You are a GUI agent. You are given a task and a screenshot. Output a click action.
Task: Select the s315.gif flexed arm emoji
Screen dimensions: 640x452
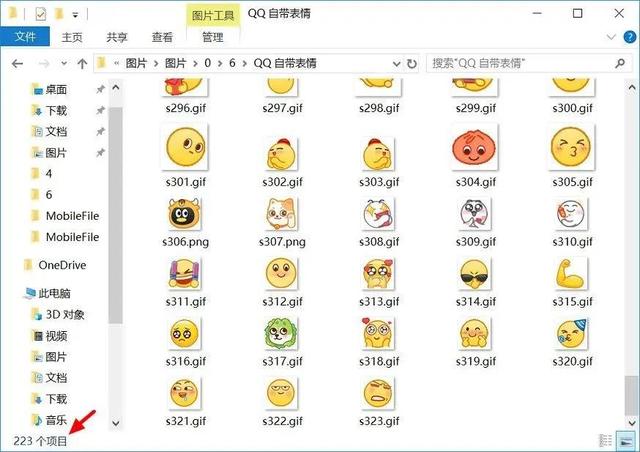pyautogui.click(x=571, y=274)
